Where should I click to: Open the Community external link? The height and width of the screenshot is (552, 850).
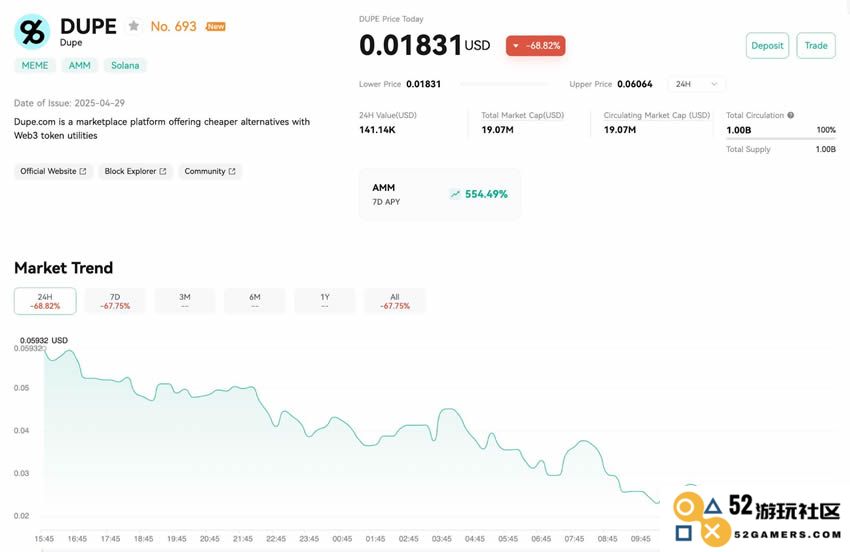209,171
